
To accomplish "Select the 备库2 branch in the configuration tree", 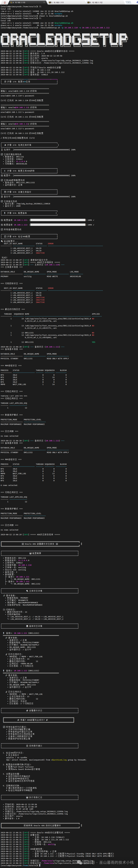I will 11,581.
